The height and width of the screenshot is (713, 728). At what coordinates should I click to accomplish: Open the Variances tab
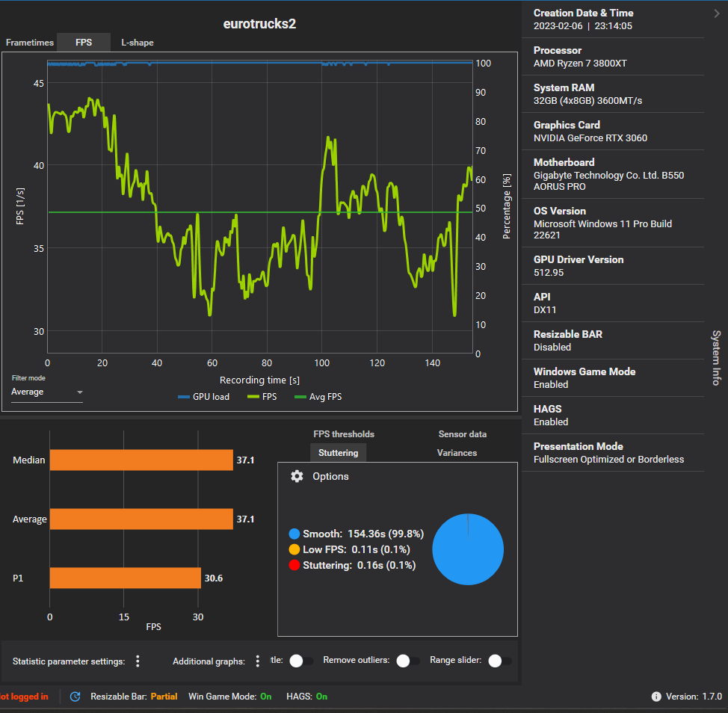coord(457,453)
